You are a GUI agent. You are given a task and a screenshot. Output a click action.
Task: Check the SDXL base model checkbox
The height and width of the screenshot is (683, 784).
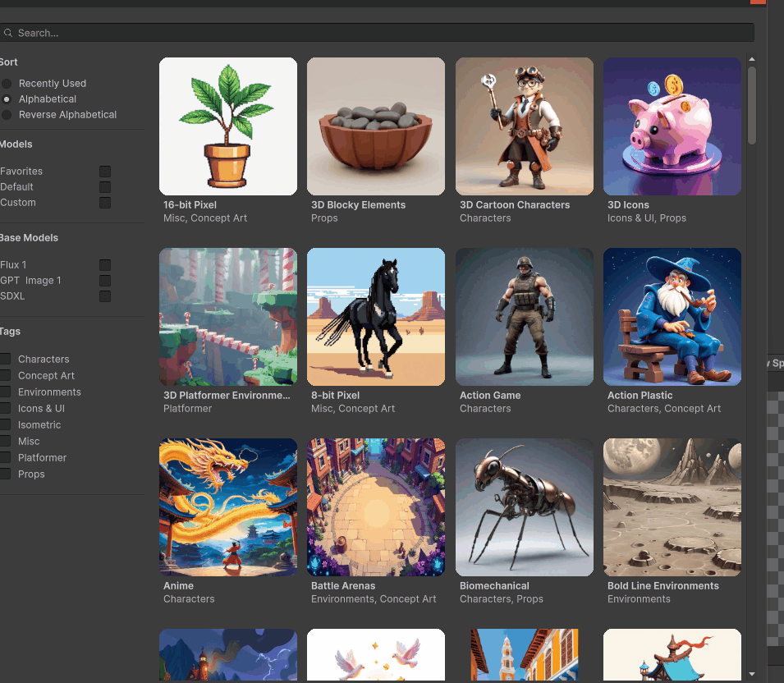click(105, 296)
